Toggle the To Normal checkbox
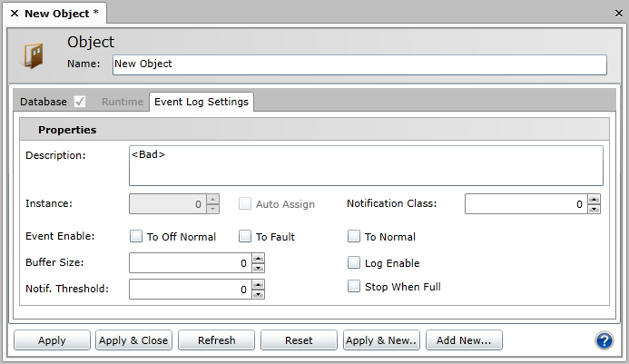Image resolution: width=629 pixels, height=364 pixels. tap(354, 237)
